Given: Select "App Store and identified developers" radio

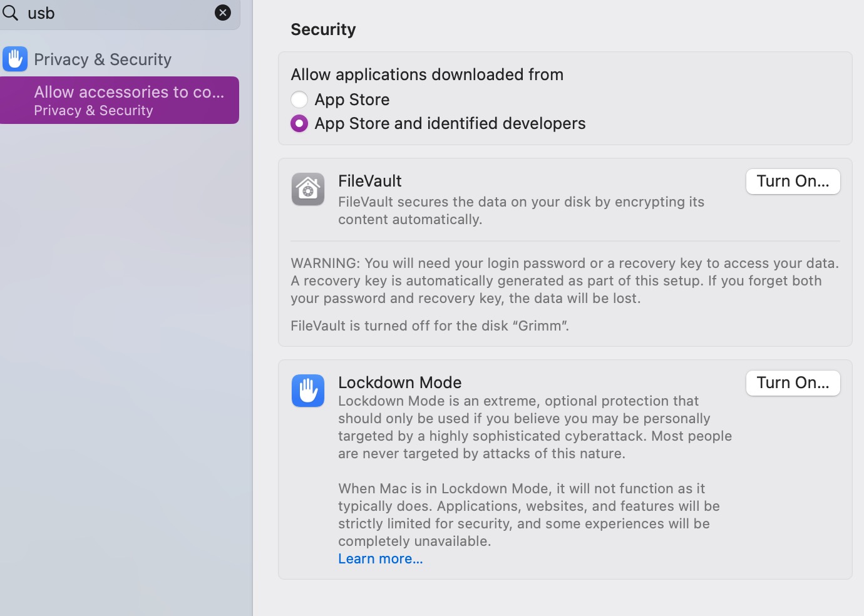Looking at the screenshot, I should pyautogui.click(x=299, y=123).
